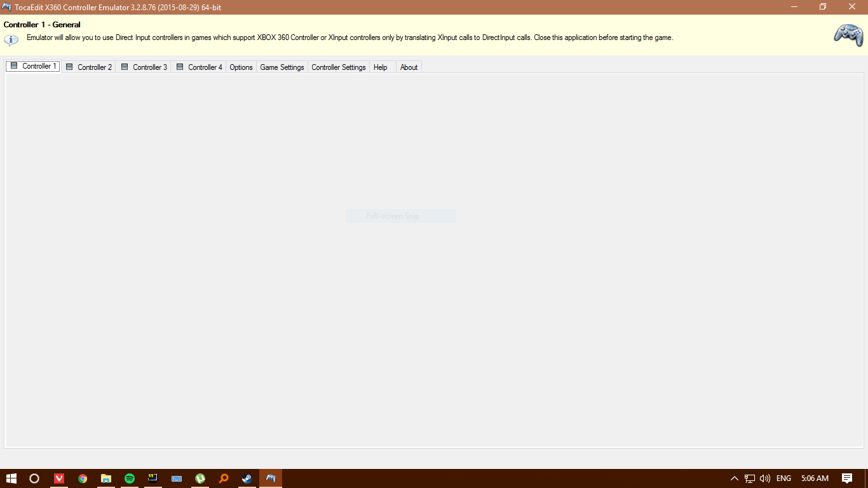Open the Help tab
Viewport: 868px width, 488px height.
(x=381, y=67)
